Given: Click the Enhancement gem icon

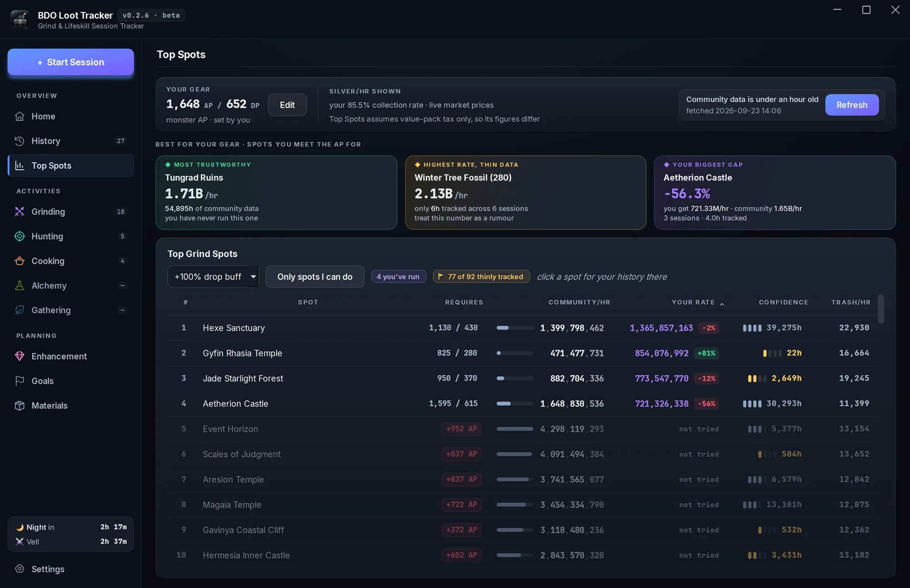Looking at the screenshot, I should point(20,356).
